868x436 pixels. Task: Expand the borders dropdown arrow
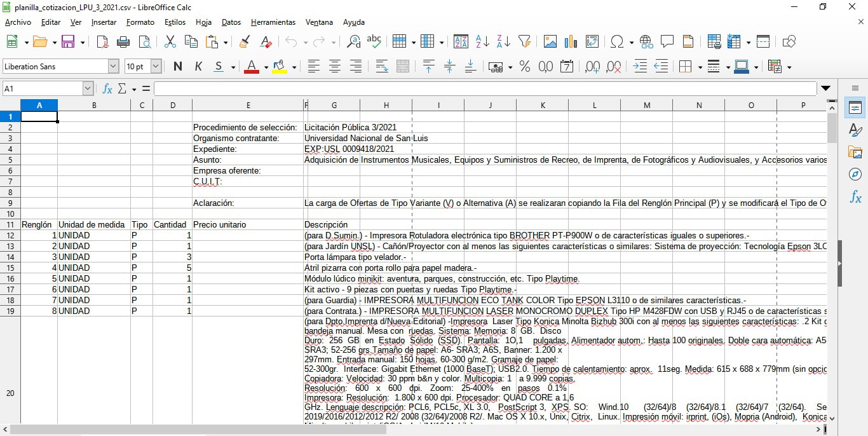(700, 67)
